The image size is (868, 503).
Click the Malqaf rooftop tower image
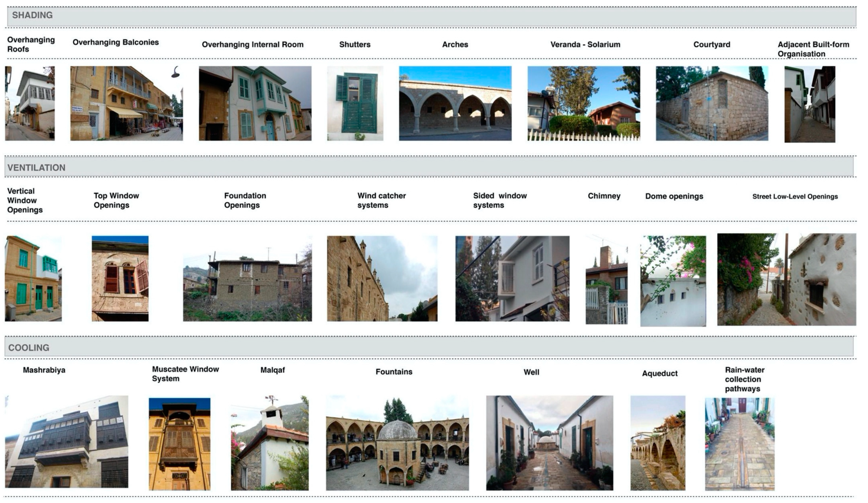click(x=270, y=443)
